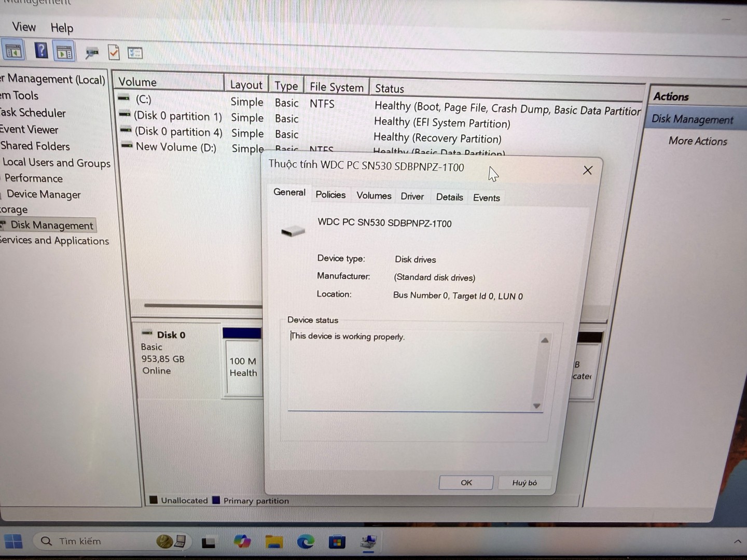Click the OK button in properties dialog
The image size is (747, 560).
[466, 482]
